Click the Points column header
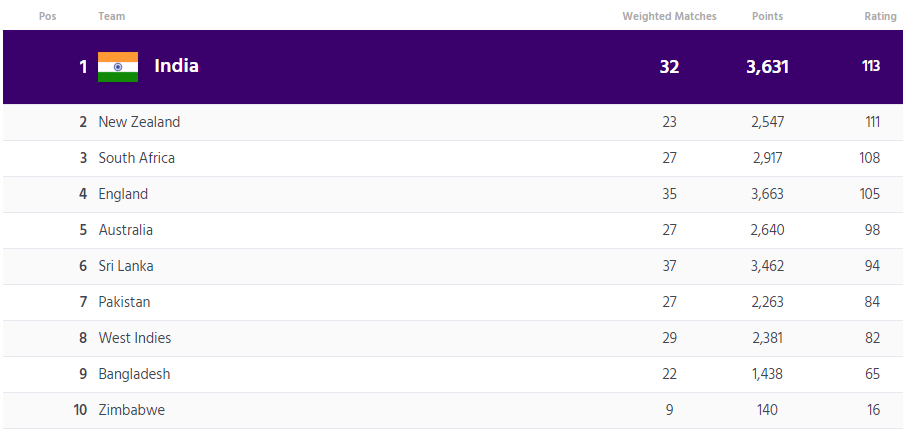 click(x=767, y=16)
